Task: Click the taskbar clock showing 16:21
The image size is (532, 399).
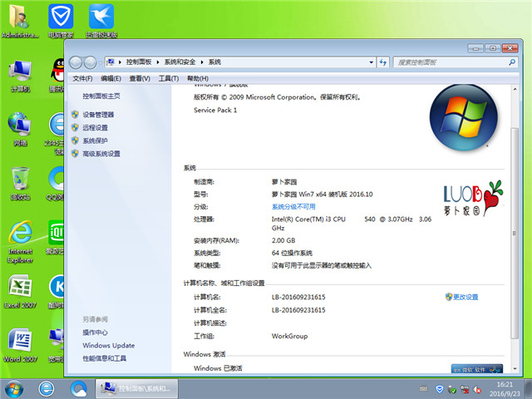Action: tap(505, 389)
